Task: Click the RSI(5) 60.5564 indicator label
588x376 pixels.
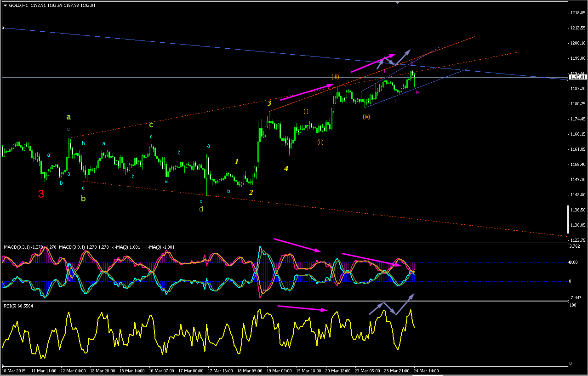Action: pos(18,306)
